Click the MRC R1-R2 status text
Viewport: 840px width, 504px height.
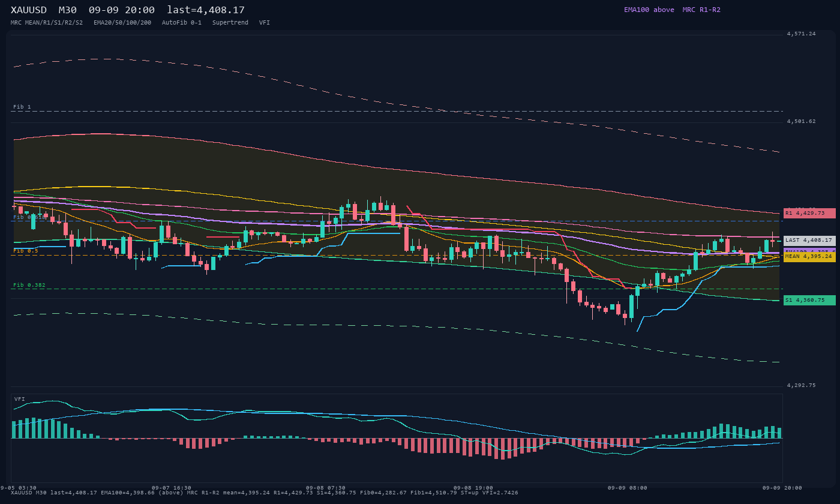[x=701, y=10]
